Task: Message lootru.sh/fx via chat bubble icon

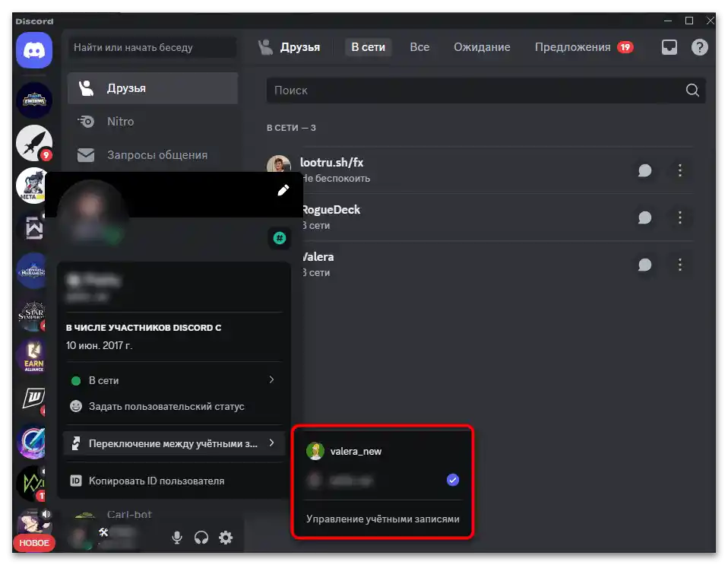Action: coord(644,170)
